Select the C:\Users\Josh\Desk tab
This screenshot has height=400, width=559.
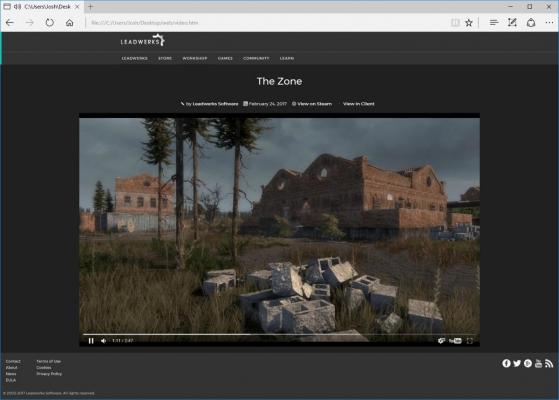click(x=42, y=6)
